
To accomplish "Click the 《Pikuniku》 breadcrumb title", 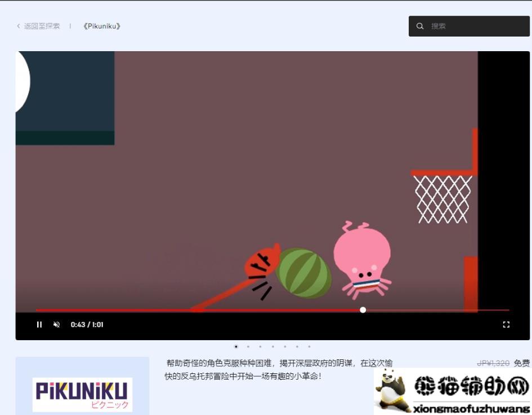I will tap(101, 26).
